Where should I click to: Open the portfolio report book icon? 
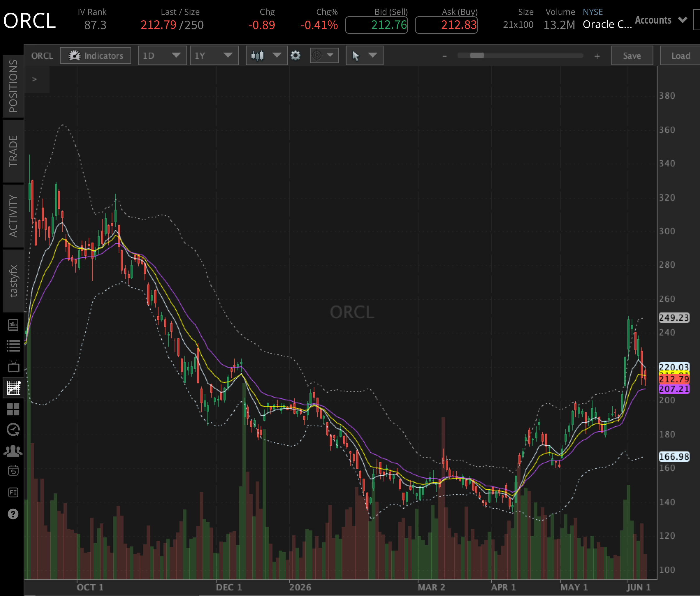pos(13,325)
